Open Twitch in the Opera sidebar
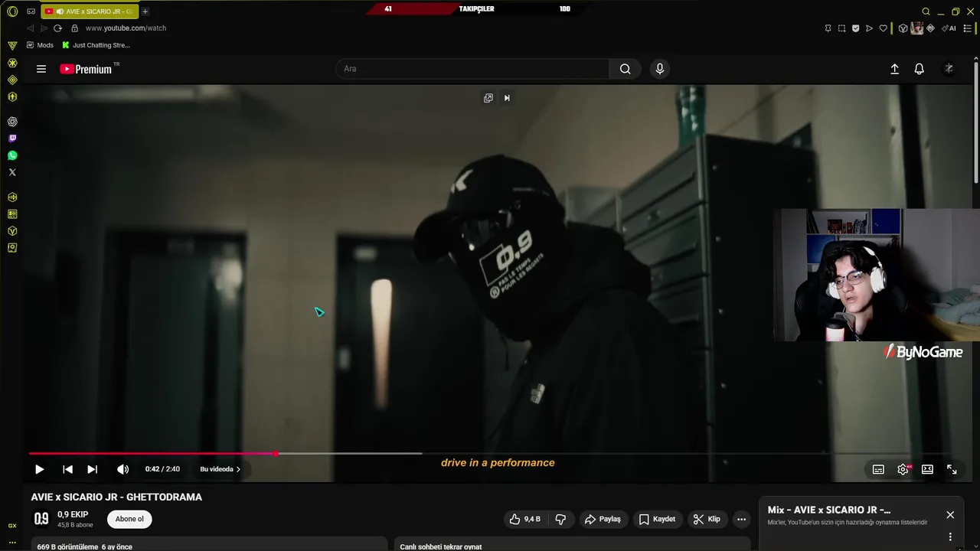 12,139
